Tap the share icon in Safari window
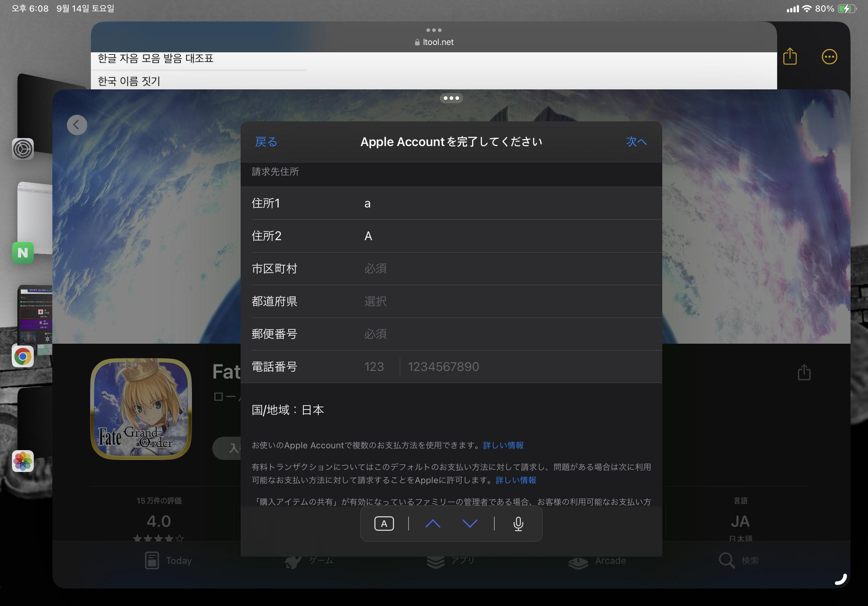 coord(790,57)
